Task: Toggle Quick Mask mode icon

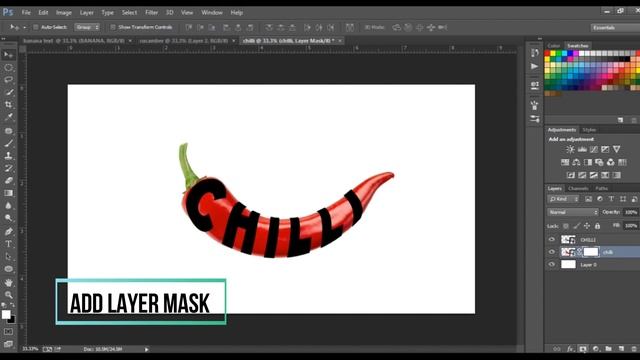Action: (8, 331)
